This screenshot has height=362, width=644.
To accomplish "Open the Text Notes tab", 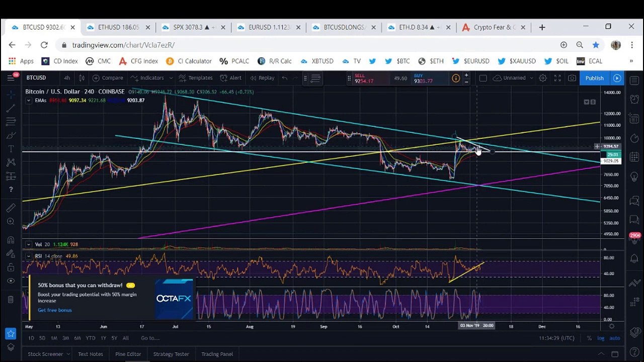I will point(91,354).
